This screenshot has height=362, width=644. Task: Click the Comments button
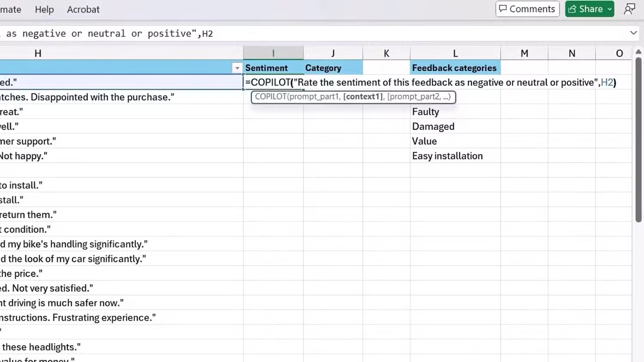click(x=527, y=9)
